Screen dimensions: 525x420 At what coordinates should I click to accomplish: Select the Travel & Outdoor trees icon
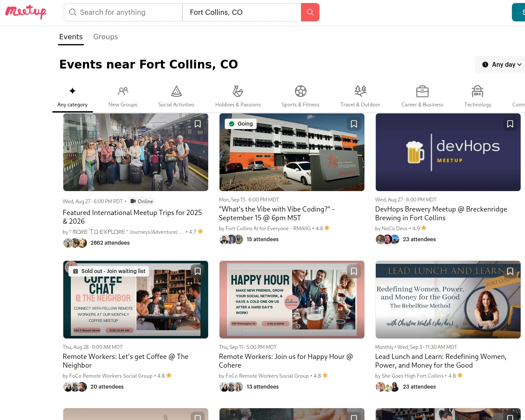coord(360,91)
